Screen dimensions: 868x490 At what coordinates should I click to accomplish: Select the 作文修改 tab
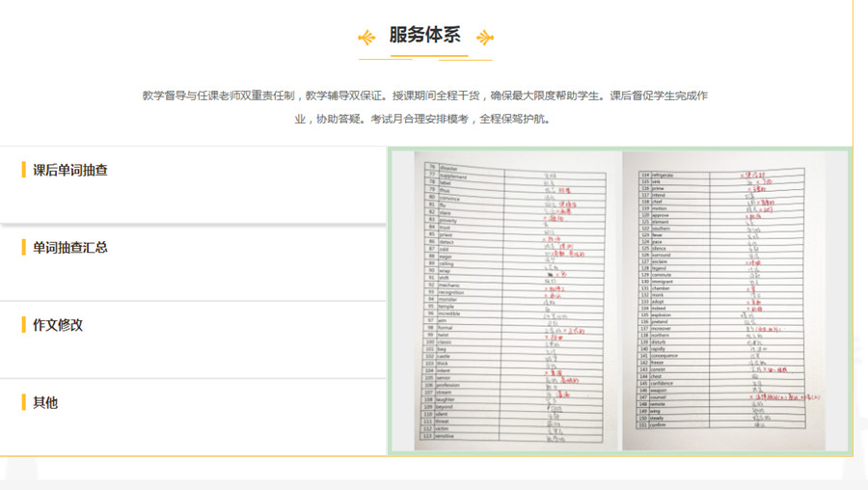click(x=58, y=325)
